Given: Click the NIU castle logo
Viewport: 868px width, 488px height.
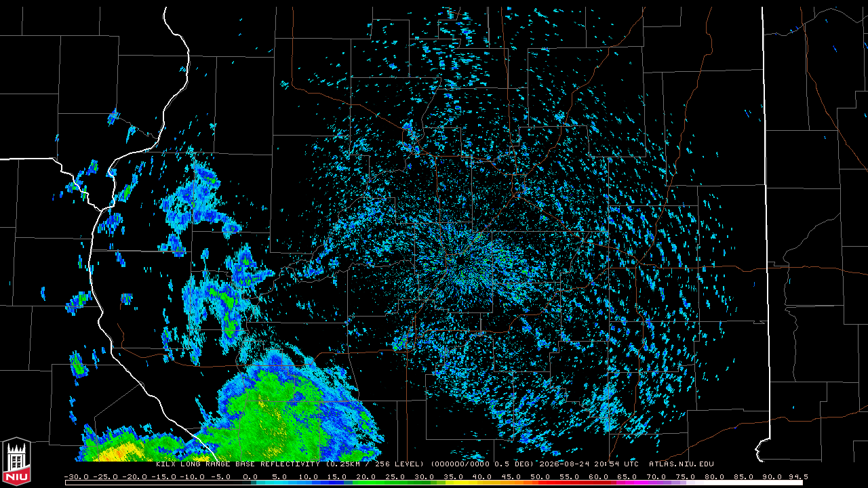Looking at the screenshot, I should click(x=16, y=462).
